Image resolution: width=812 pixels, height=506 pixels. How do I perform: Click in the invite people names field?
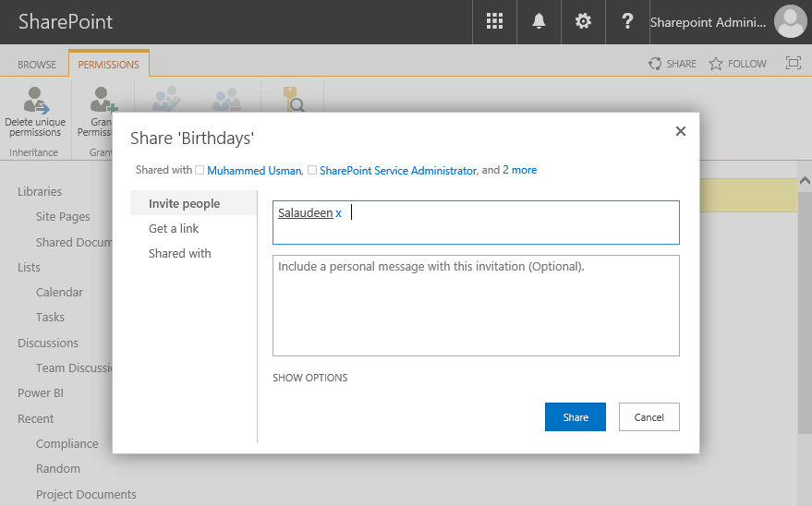[x=476, y=223]
